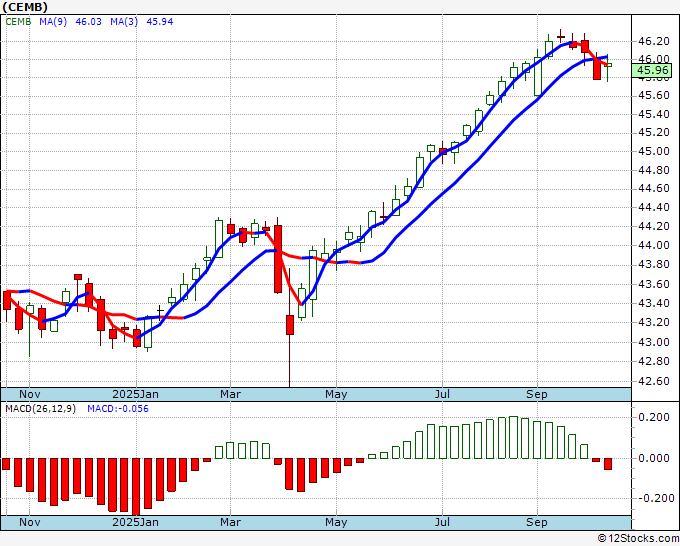
Task: Click Nov on the price chart date axis
Action: 29,394
